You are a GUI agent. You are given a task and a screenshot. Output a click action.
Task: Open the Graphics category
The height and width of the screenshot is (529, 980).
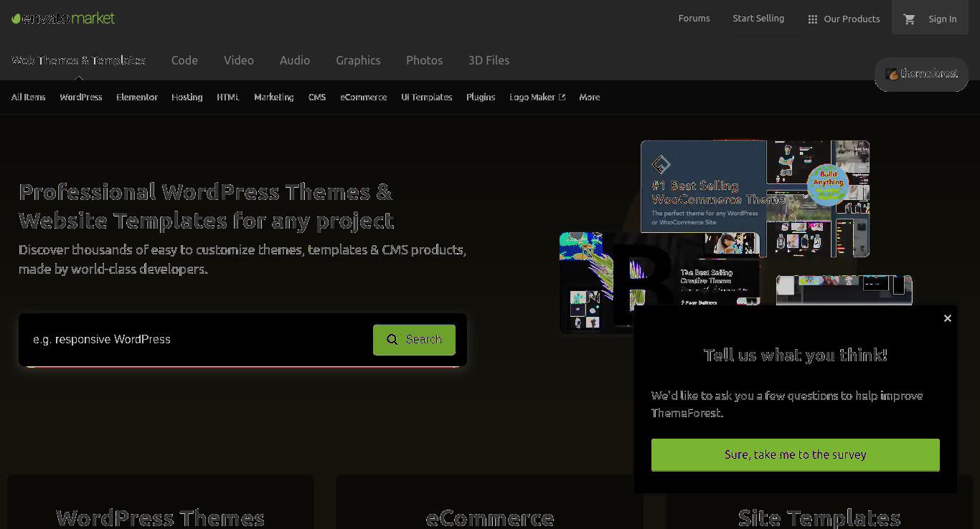(358, 60)
